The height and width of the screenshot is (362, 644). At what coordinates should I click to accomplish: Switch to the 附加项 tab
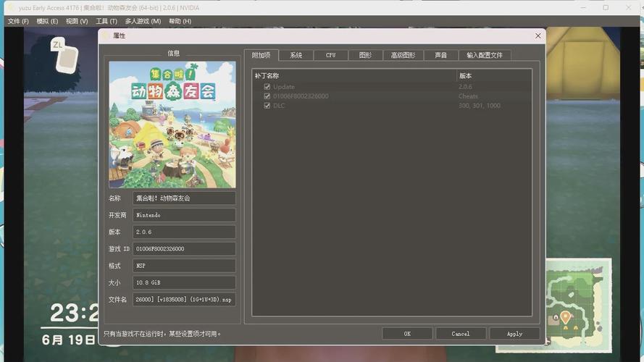[262, 55]
